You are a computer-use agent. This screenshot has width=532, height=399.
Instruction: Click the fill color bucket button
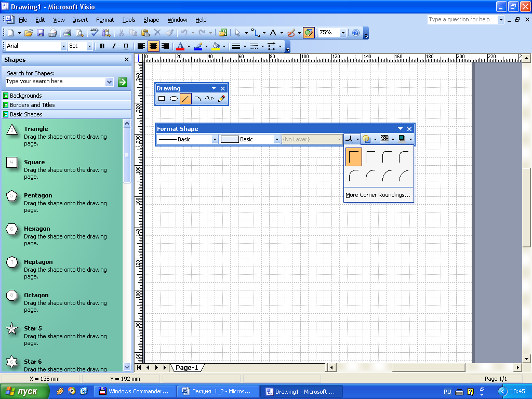216,46
